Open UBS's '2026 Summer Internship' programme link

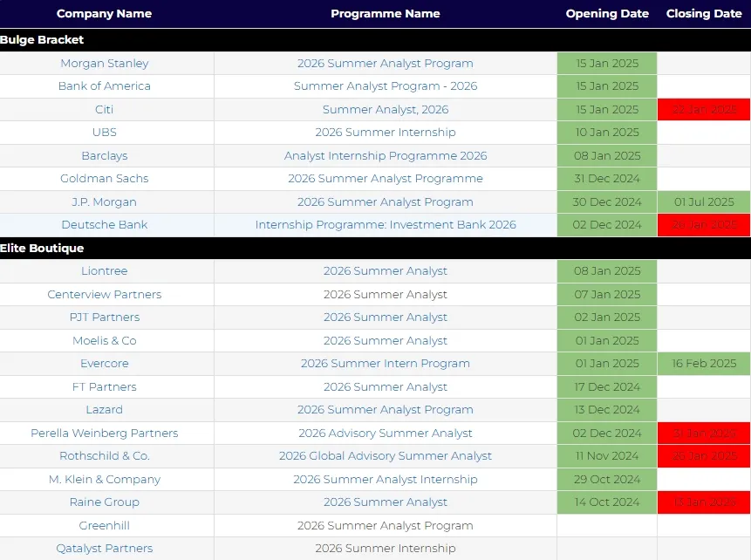pyautogui.click(x=385, y=133)
